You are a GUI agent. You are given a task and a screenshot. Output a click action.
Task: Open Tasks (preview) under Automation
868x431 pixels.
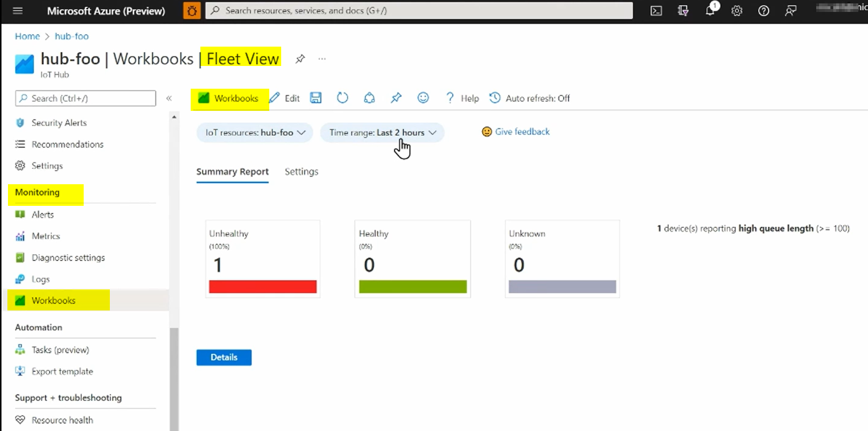click(60, 350)
